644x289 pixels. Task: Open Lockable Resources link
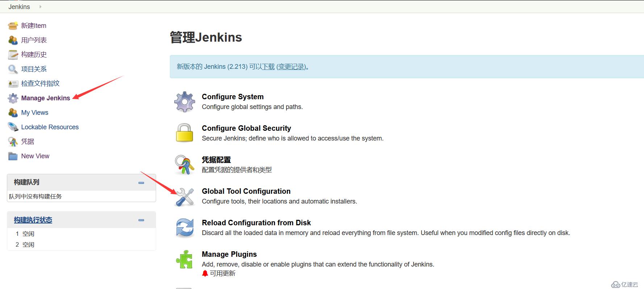coord(50,127)
